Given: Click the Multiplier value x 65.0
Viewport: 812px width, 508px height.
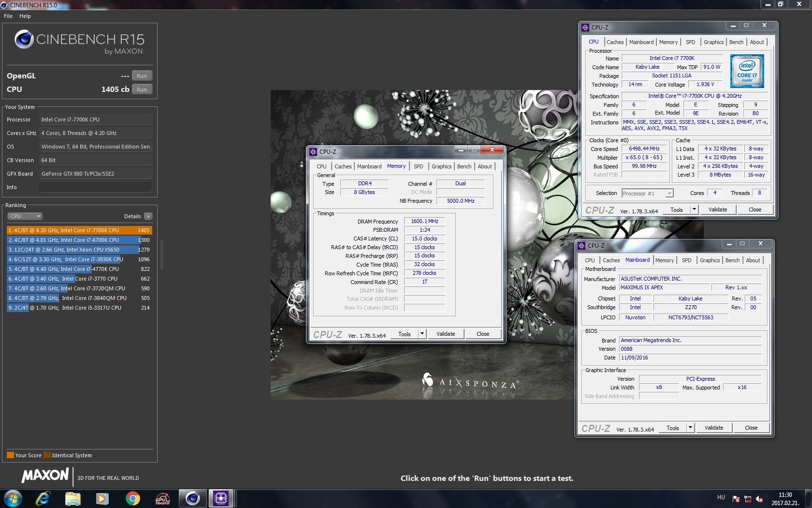Looking at the screenshot, I should (644, 158).
